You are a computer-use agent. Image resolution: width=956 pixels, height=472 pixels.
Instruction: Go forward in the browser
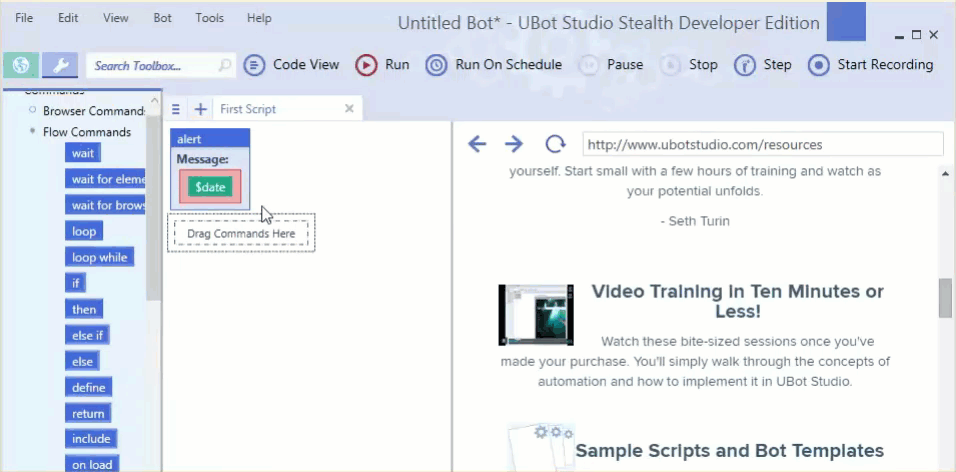coord(514,144)
